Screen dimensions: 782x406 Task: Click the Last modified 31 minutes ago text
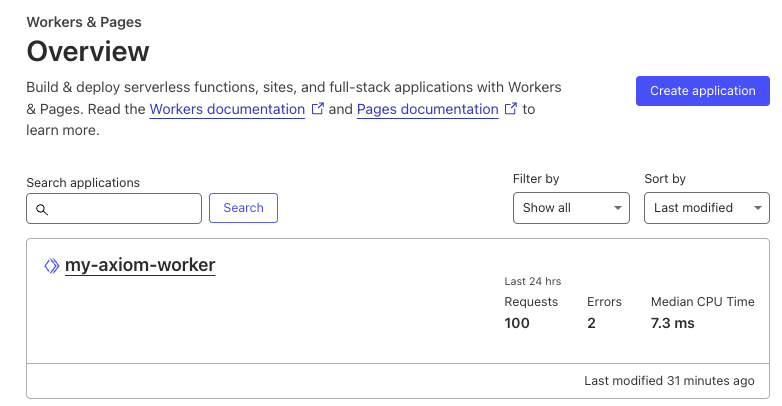point(669,381)
